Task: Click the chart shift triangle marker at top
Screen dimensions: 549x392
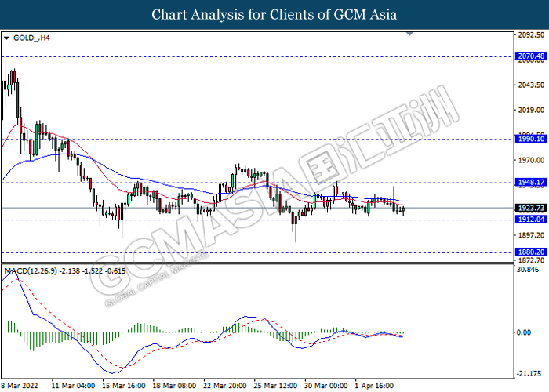Action: (x=409, y=34)
